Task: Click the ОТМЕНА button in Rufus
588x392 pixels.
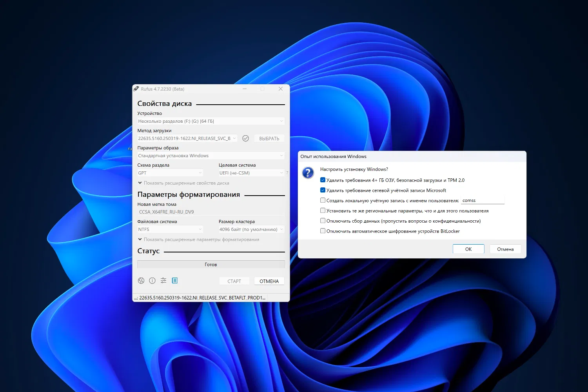Action: [x=269, y=281]
